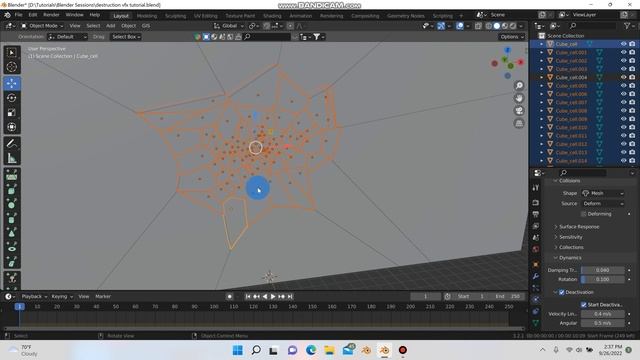Click the Velocity Linear value field

pos(602,314)
